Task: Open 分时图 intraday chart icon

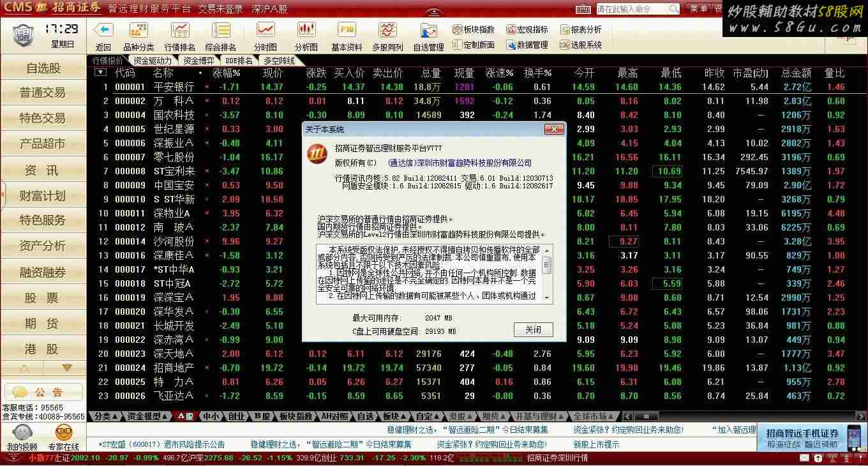Action: [x=266, y=30]
